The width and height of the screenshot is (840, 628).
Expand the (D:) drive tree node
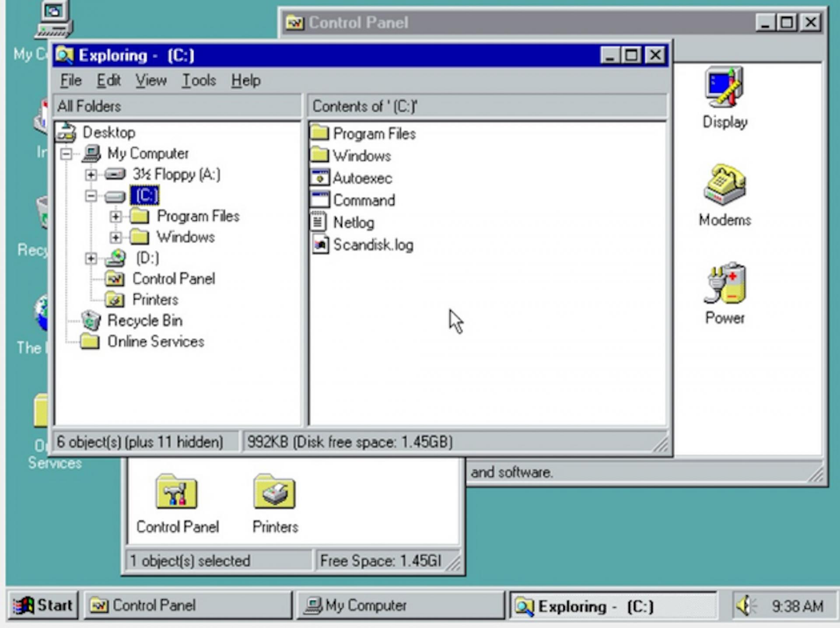[x=91, y=258]
